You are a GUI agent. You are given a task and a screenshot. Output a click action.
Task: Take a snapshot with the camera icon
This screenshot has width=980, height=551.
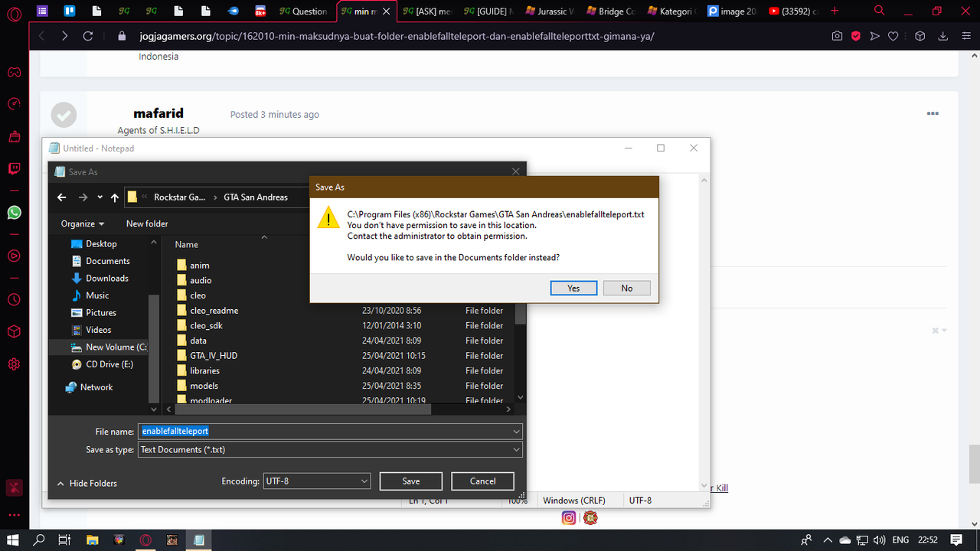tap(837, 36)
